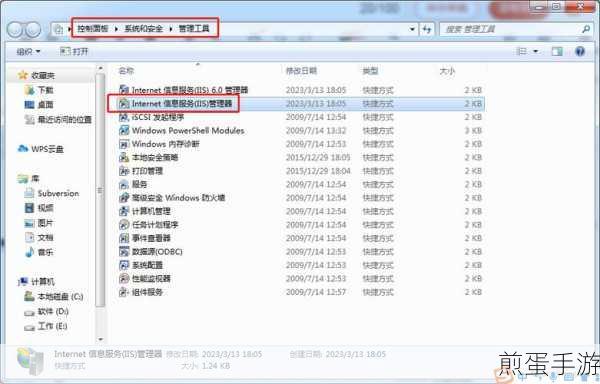
Task: Open 本地磁盘 (C:) drive
Action: tap(60, 297)
